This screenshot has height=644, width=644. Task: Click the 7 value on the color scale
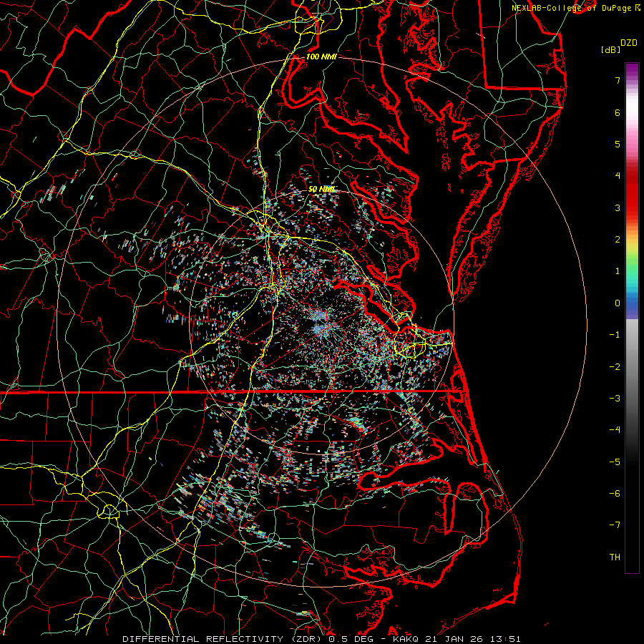(x=618, y=80)
